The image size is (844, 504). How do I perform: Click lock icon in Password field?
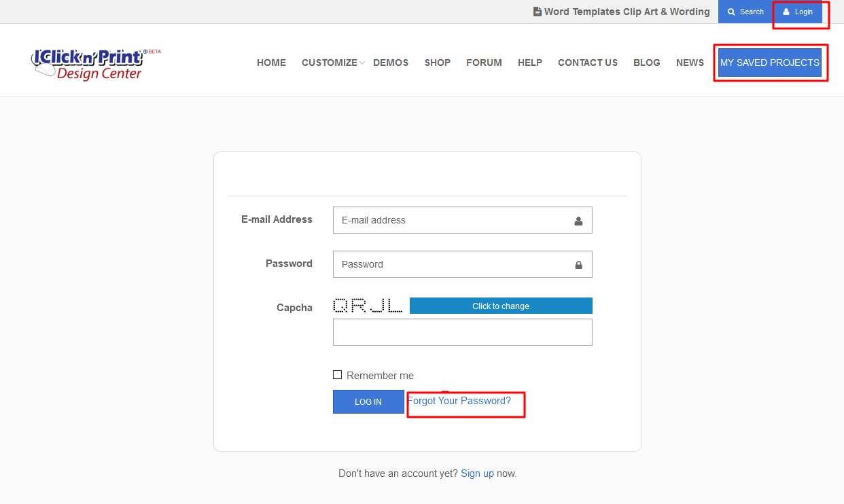578,265
